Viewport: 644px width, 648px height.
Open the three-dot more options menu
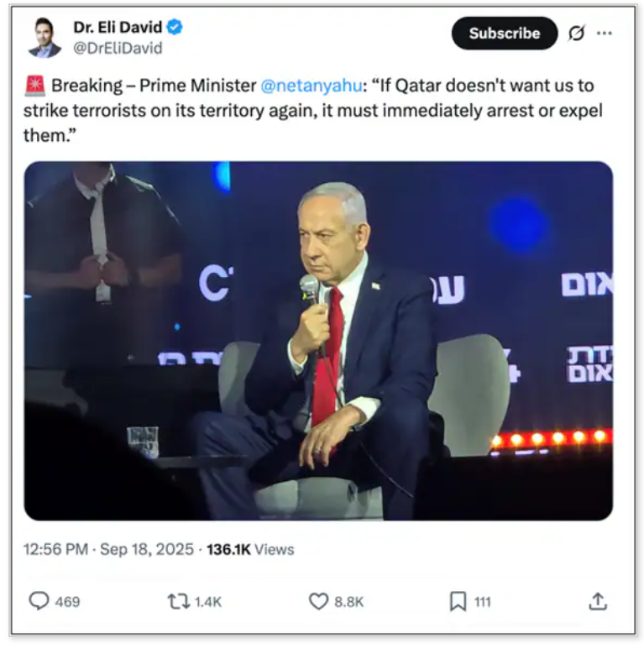605,33
